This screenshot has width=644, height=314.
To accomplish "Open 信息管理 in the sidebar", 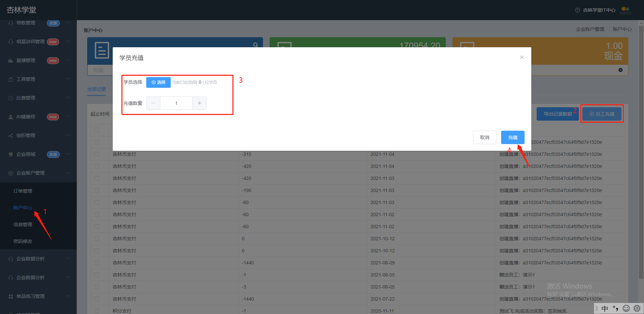I will point(23,225).
